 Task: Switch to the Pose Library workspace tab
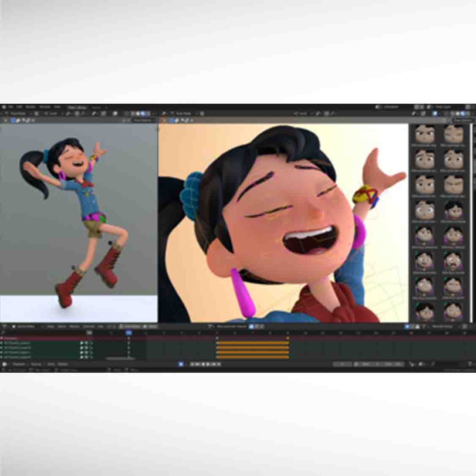point(77,107)
